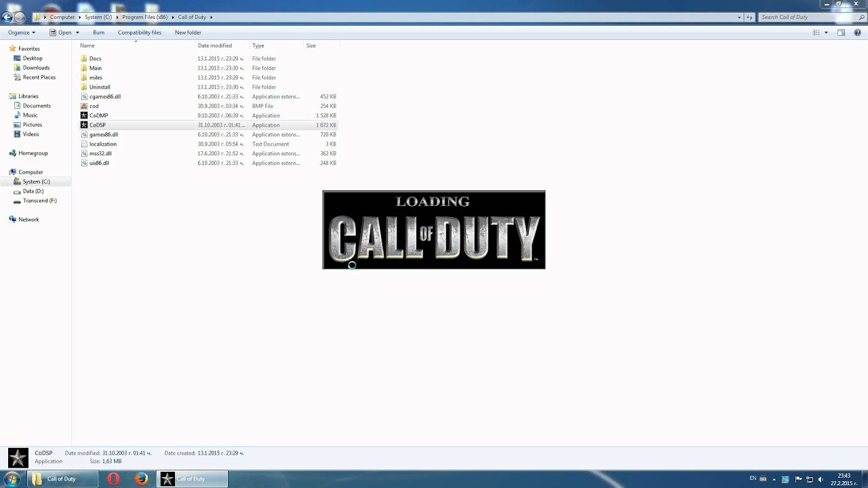Viewport: 868px width, 488px height.
Task: Select Recent Places in sidebar
Action: [39, 77]
